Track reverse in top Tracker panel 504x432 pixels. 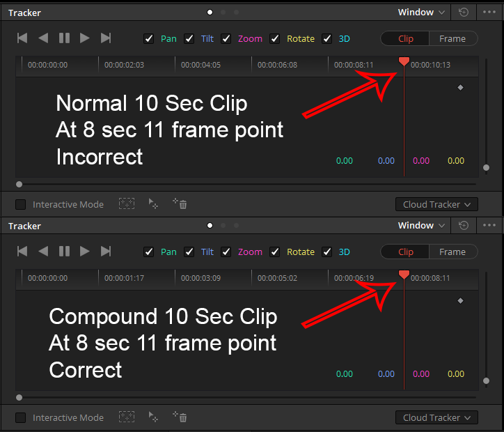tap(43, 38)
